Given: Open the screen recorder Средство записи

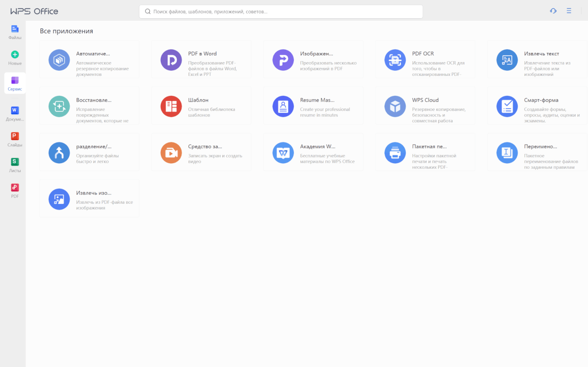Looking at the screenshot, I should coord(201,152).
